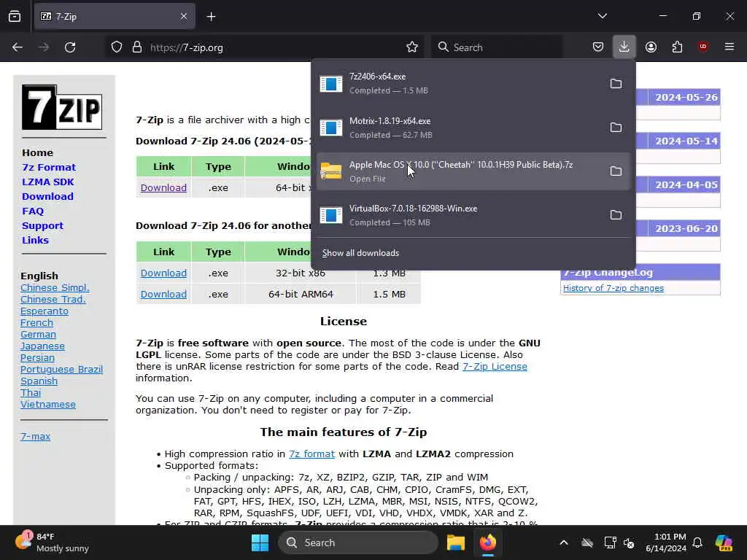Click the browser Search field
Image resolution: width=747 pixels, height=560 pixels.
click(x=496, y=47)
